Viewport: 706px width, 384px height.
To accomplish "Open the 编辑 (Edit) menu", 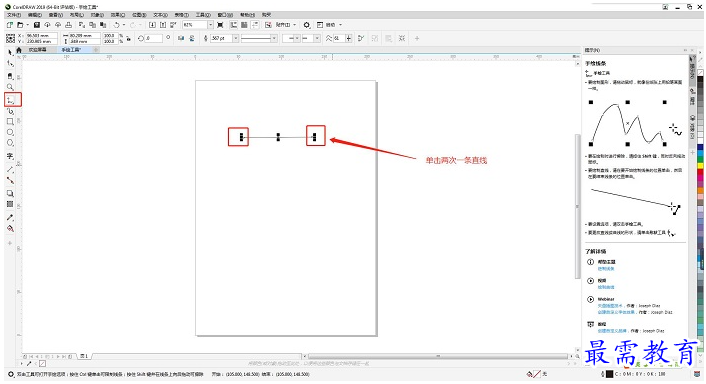I will pyautogui.click(x=35, y=15).
